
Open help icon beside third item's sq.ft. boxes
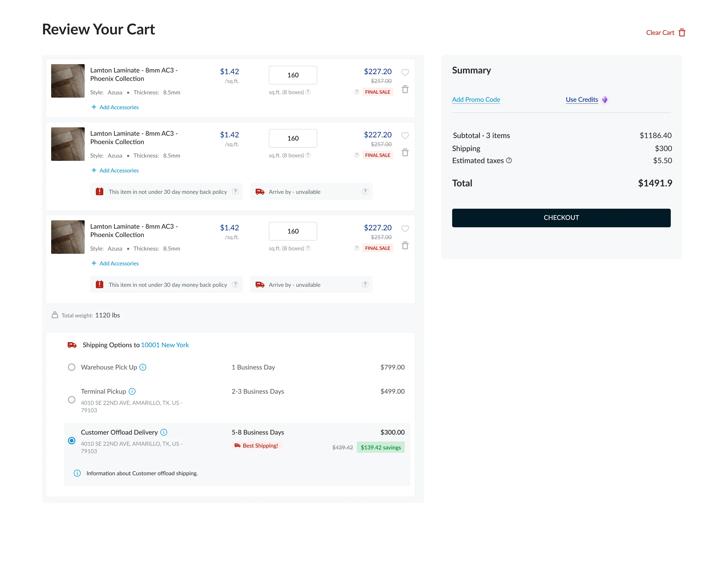click(308, 248)
